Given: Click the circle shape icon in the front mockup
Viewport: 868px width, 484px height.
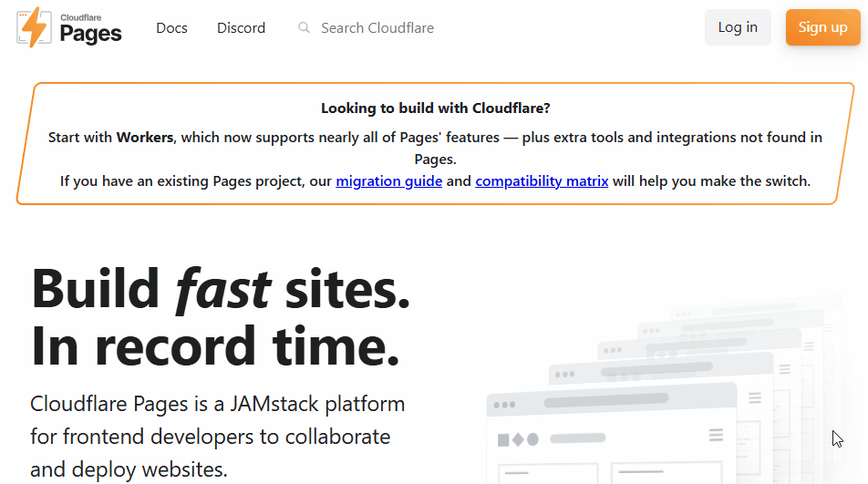Looking at the screenshot, I should (x=532, y=440).
